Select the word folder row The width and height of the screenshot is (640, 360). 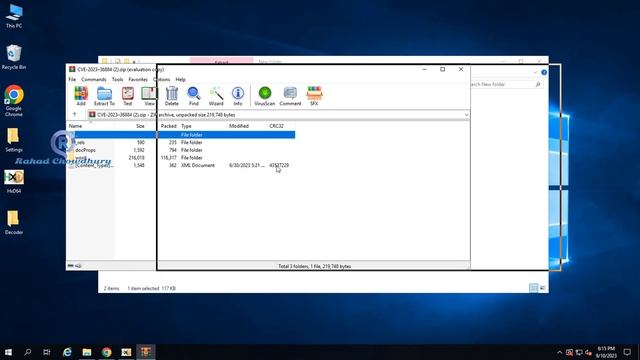tap(181, 158)
